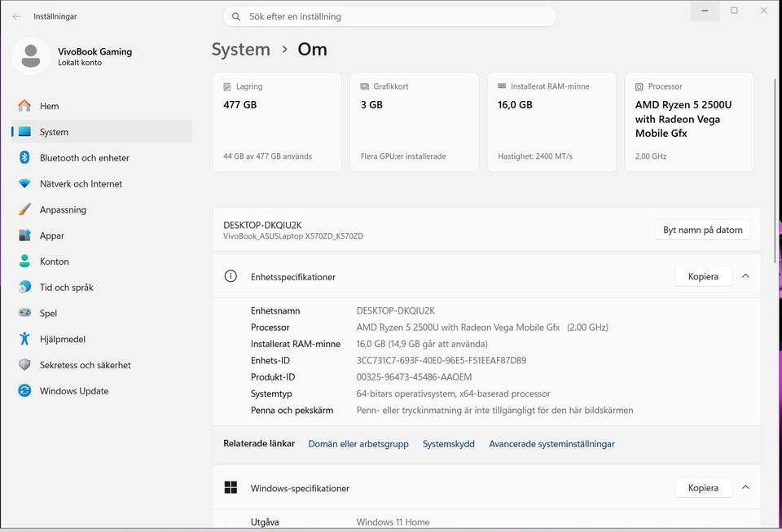The width and height of the screenshot is (782, 532).
Task: Click the Windows Update sync icon
Action: click(x=24, y=391)
